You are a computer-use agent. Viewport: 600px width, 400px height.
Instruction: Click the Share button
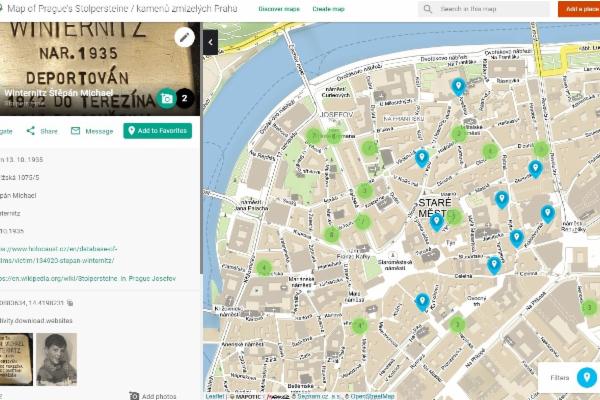tap(42, 131)
